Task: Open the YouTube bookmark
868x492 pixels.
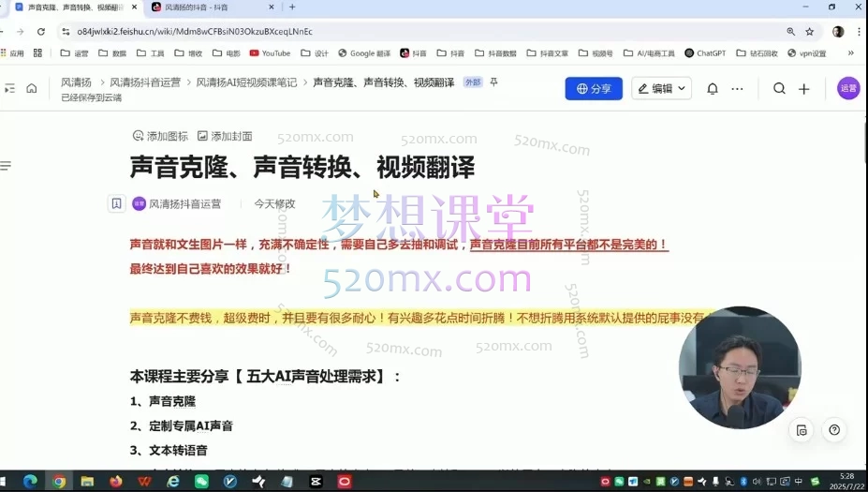Action: [x=271, y=53]
